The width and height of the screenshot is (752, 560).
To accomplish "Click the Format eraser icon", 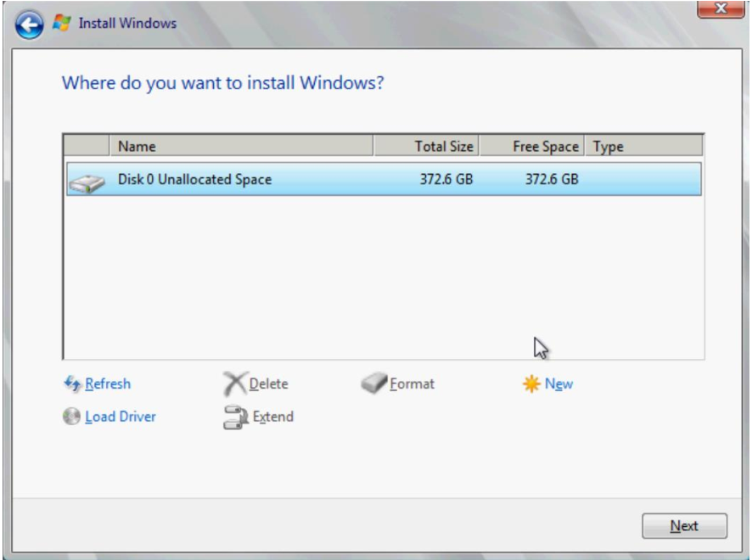I will tap(374, 383).
